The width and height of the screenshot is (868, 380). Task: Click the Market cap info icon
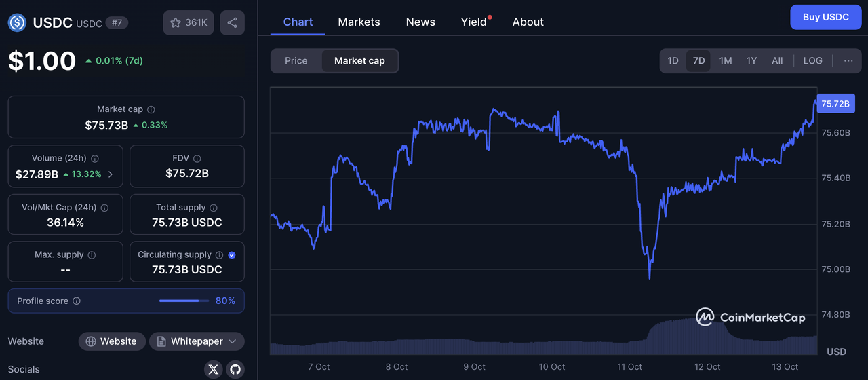[151, 109]
